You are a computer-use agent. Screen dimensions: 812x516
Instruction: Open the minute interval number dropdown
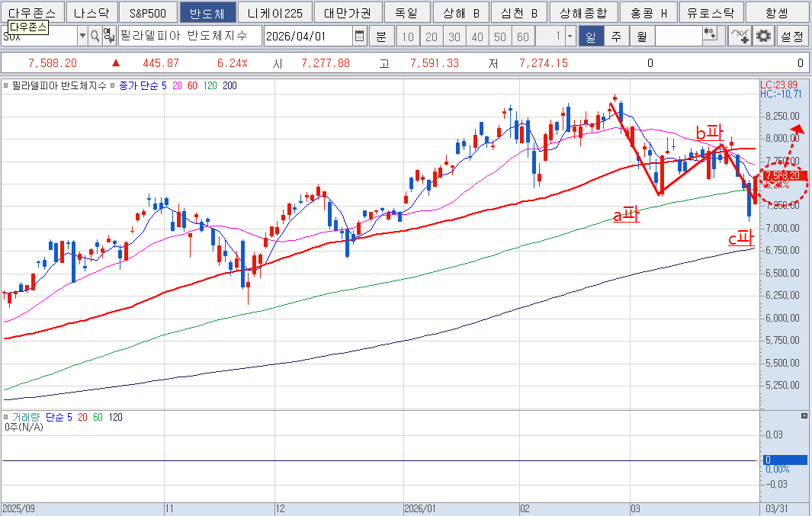pyautogui.click(x=570, y=36)
